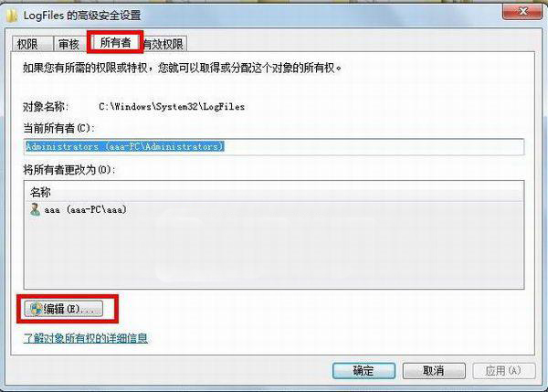Open the 了解对象所有权的详细信息 link
Image resolution: width=548 pixels, height=392 pixels.
click(86, 338)
